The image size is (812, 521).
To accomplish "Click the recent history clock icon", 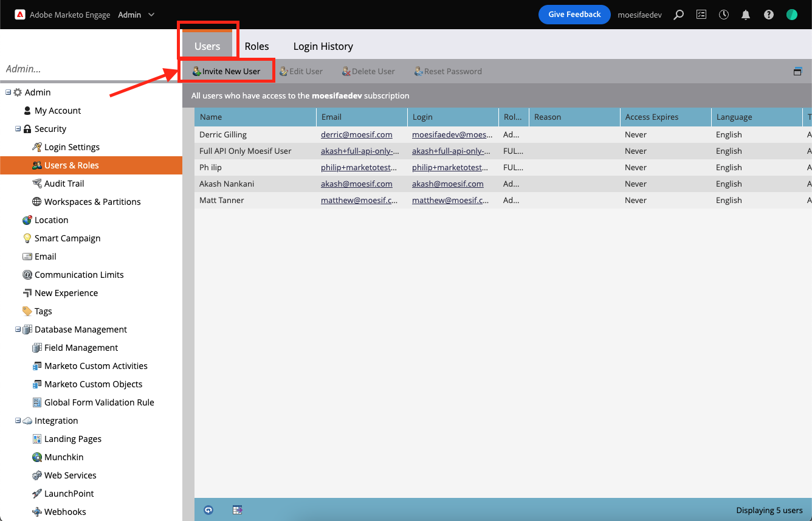I will click(723, 15).
